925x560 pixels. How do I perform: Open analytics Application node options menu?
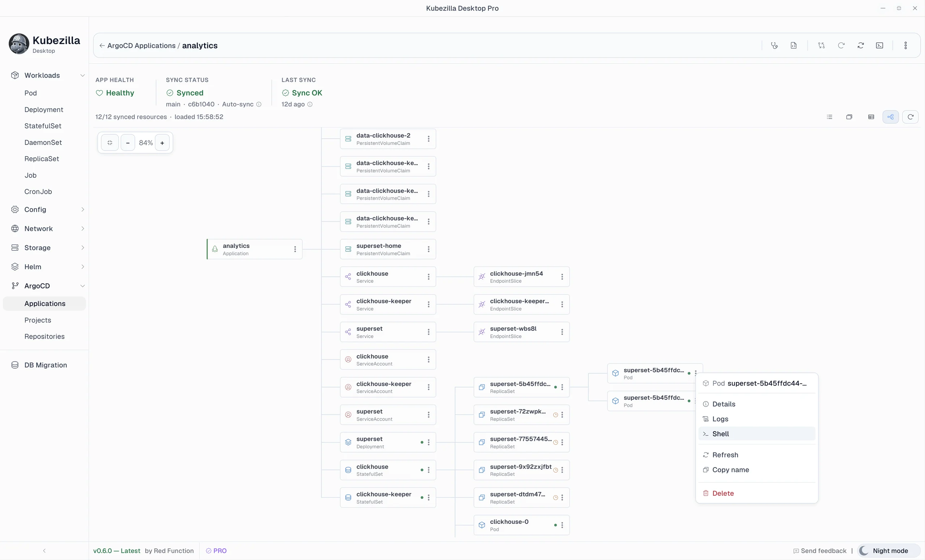295,249
